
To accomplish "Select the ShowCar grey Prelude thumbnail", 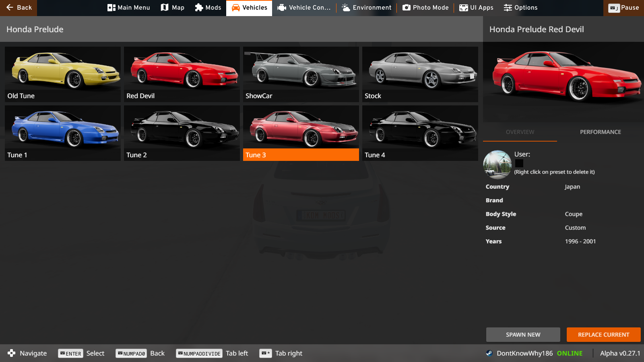I will [x=301, y=74].
